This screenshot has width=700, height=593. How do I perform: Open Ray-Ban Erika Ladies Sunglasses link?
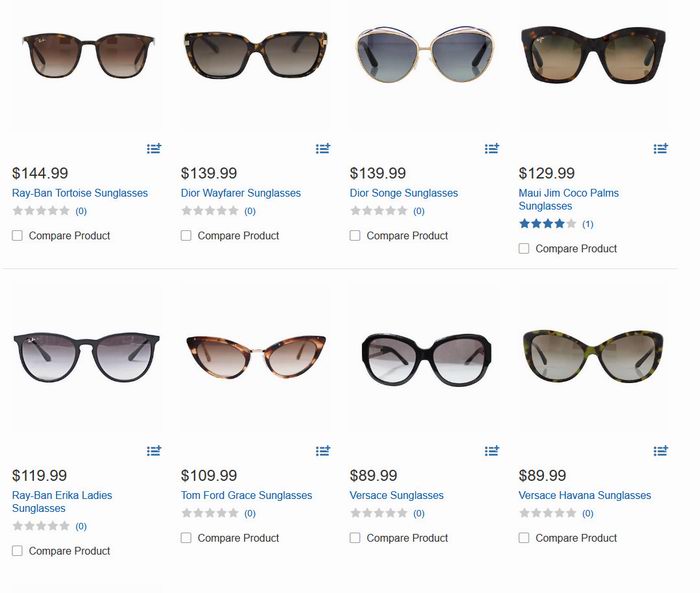[62, 501]
